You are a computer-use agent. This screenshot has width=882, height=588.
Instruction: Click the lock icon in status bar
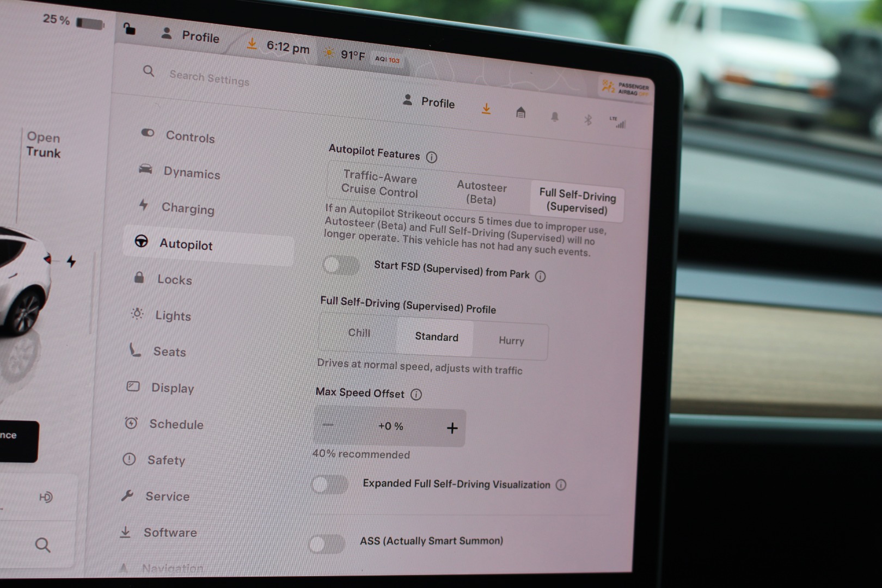coord(129,28)
